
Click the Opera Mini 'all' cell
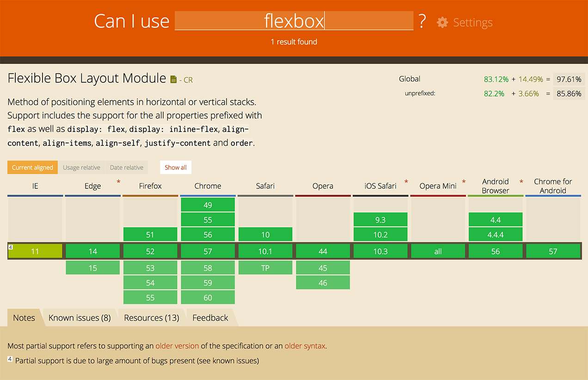click(438, 251)
